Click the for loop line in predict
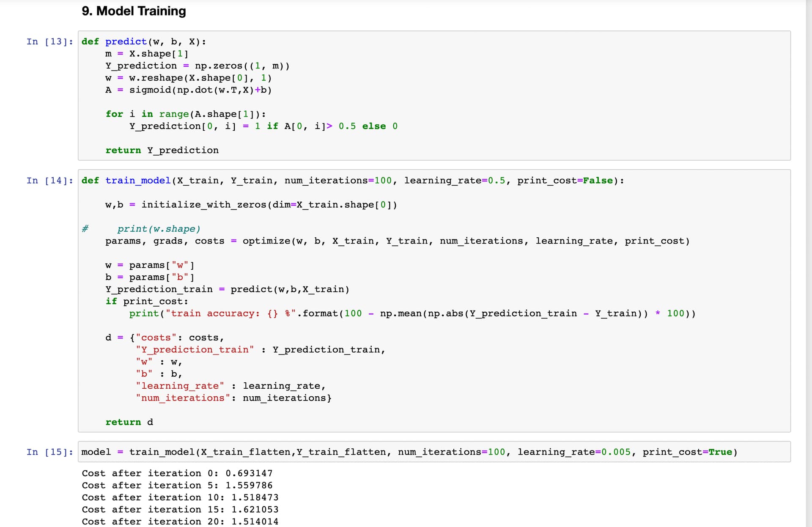 click(x=186, y=114)
